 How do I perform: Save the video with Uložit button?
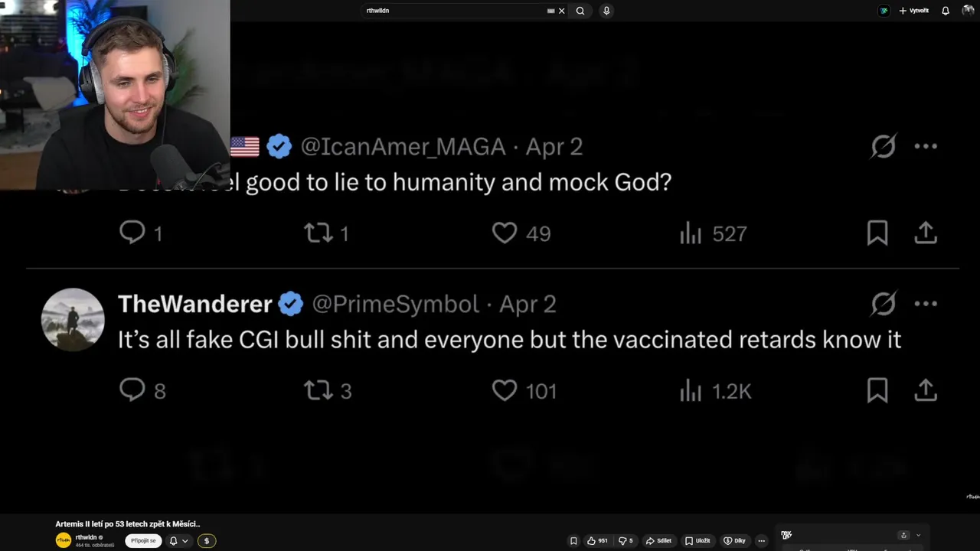point(697,541)
